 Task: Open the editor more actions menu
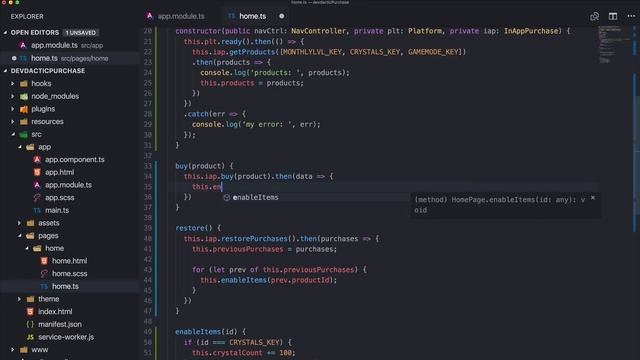click(631, 16)
